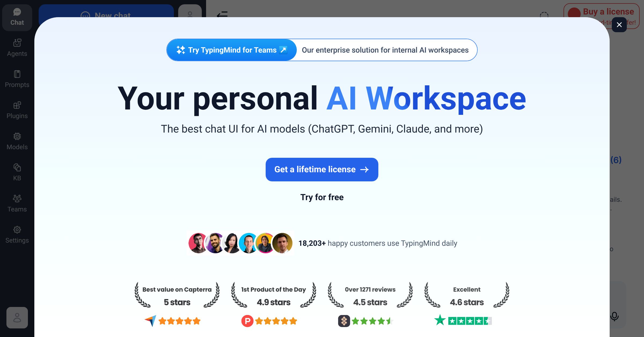Viewport: 644px width, 337px height.
Task: Click the '18,203+ happy customers' text
Action: click(378, 243)
